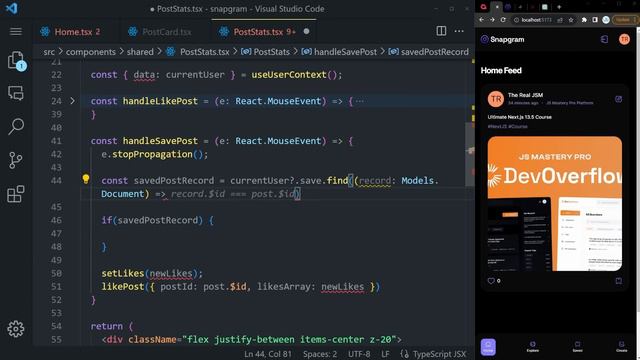Viewport: 640px width, 360px height.
Task: Open The Real JSM profile link
Action: pos(525,95)
